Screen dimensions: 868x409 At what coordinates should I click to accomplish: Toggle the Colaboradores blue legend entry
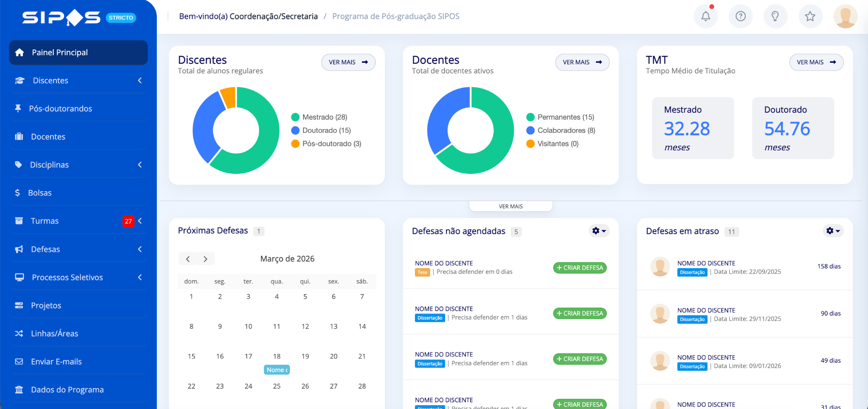point(561,130)
